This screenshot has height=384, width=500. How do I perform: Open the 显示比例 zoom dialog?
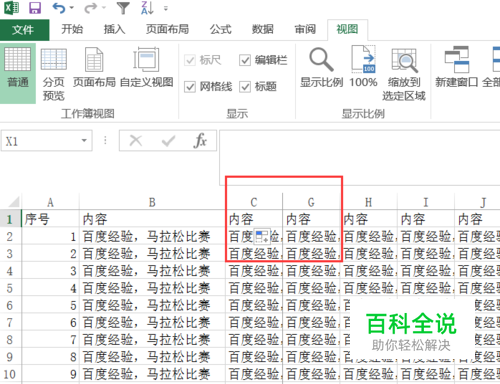pos(321,68)
